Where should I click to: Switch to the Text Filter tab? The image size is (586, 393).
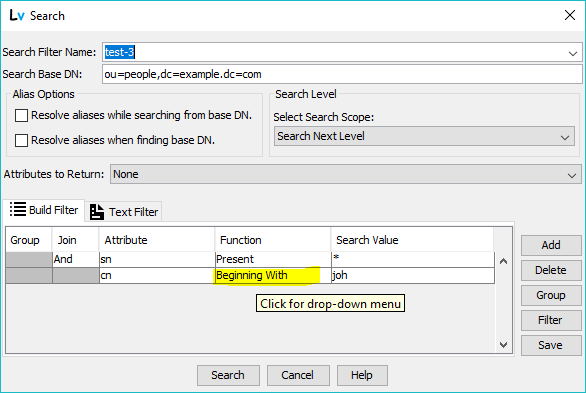(124, 212)
